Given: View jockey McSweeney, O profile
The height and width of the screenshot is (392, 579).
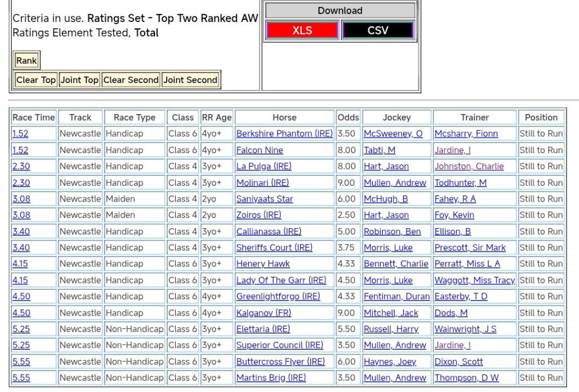Looking at the screenshot, I should pyautogui.click(x=392, y=134).
